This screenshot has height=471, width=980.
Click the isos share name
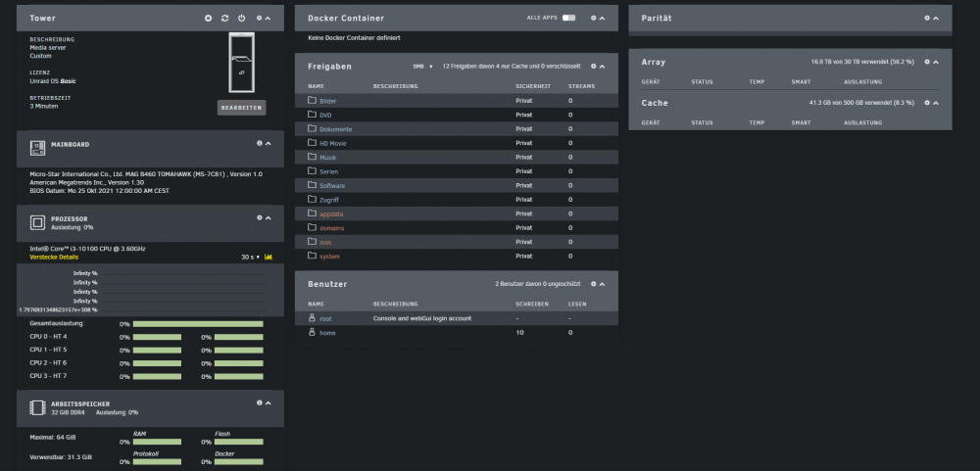point(325,243)
